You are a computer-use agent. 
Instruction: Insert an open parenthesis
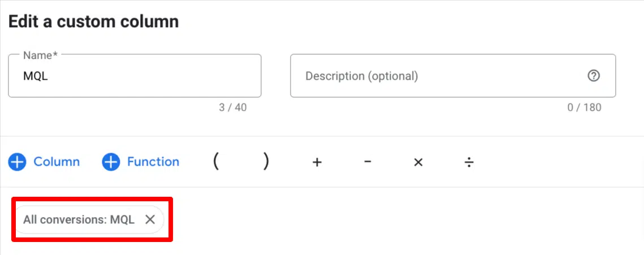(216, 162)
